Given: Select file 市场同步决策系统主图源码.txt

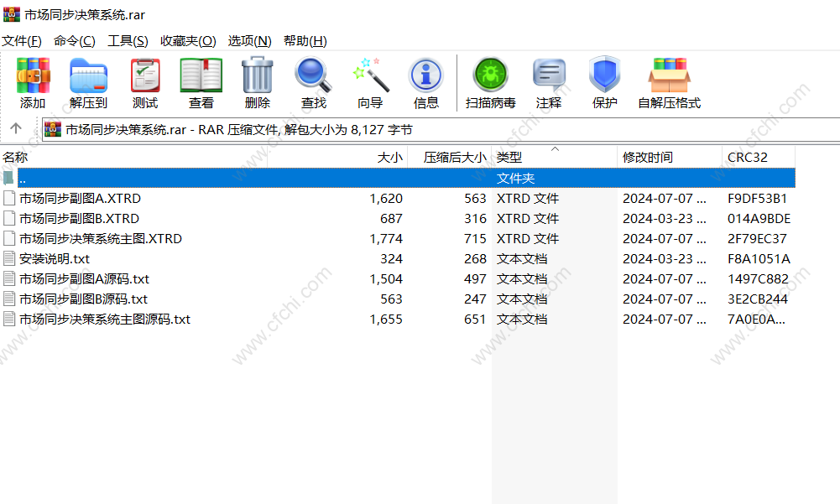Looking at the screenshot, I should tap(105, 320).
